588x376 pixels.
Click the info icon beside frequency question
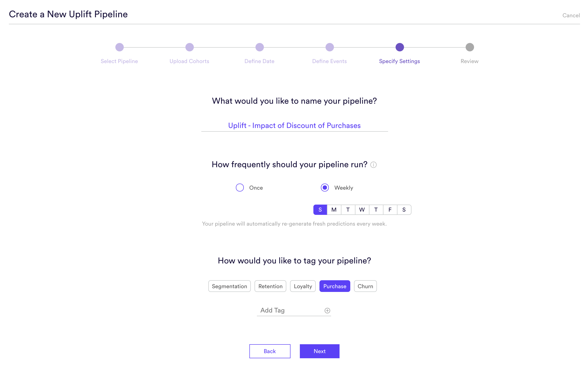point(373,165)
